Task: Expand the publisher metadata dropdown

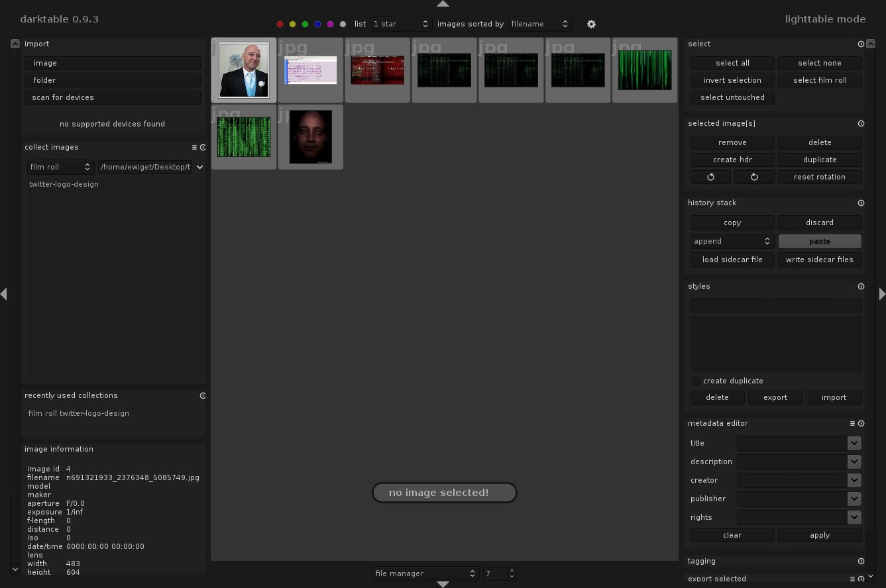Action: pos(854,499)
